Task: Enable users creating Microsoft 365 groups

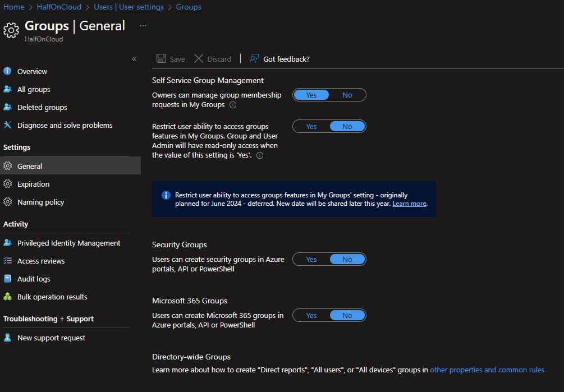Action: [x=311, y=316]
